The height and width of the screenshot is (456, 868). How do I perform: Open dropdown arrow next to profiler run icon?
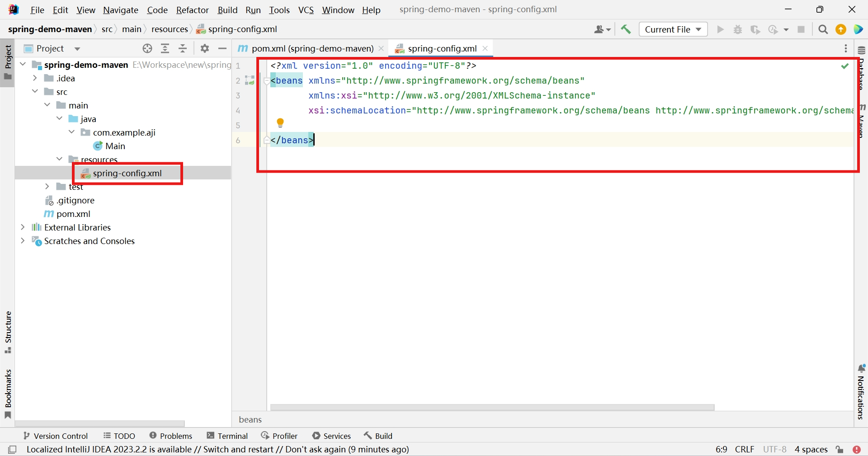coord(786,29)
